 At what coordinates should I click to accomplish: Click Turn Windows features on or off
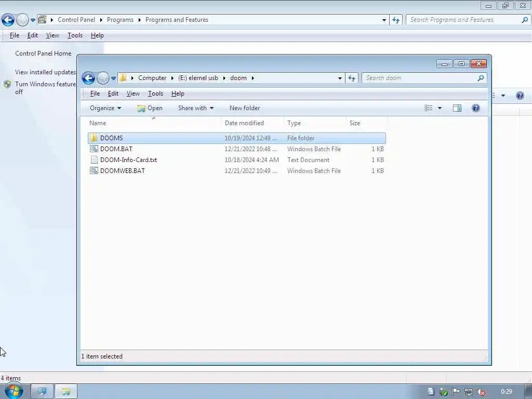click(45, 87)
